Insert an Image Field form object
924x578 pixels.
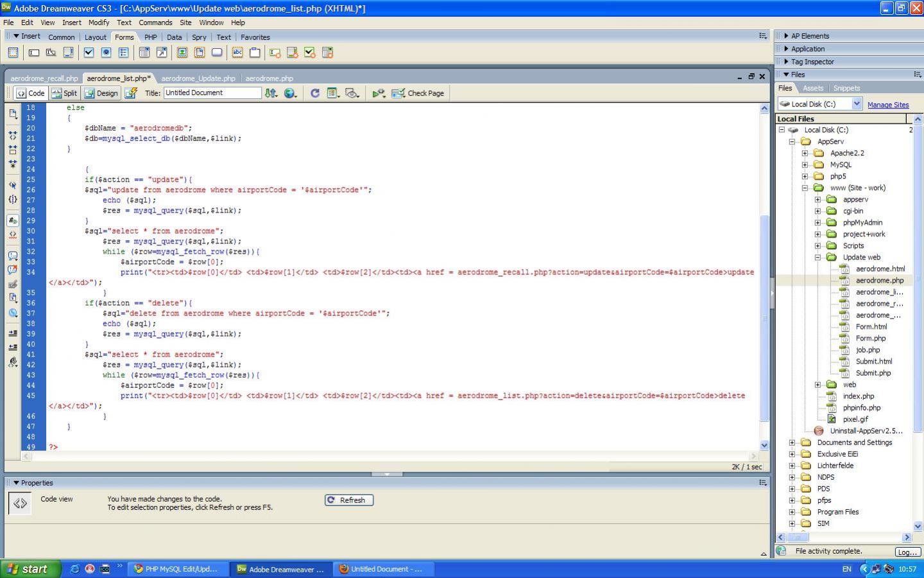point(182,53)
